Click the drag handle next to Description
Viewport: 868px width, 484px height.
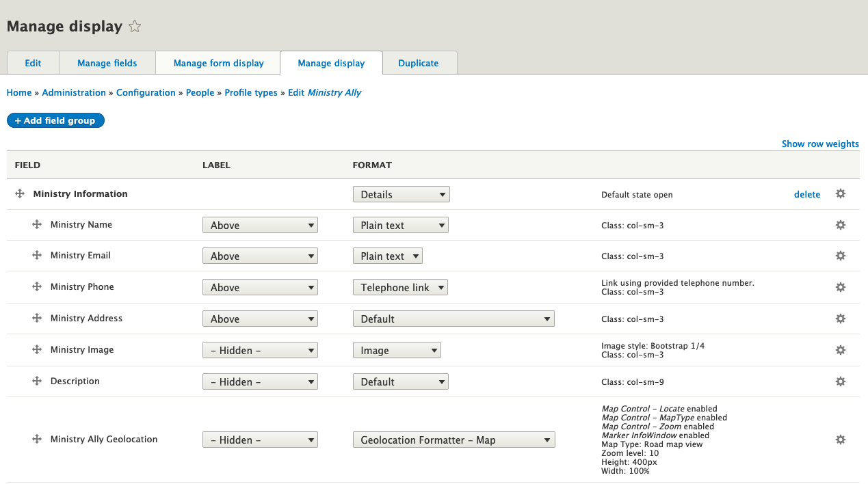pyautogui.click(x=36, y=381)
